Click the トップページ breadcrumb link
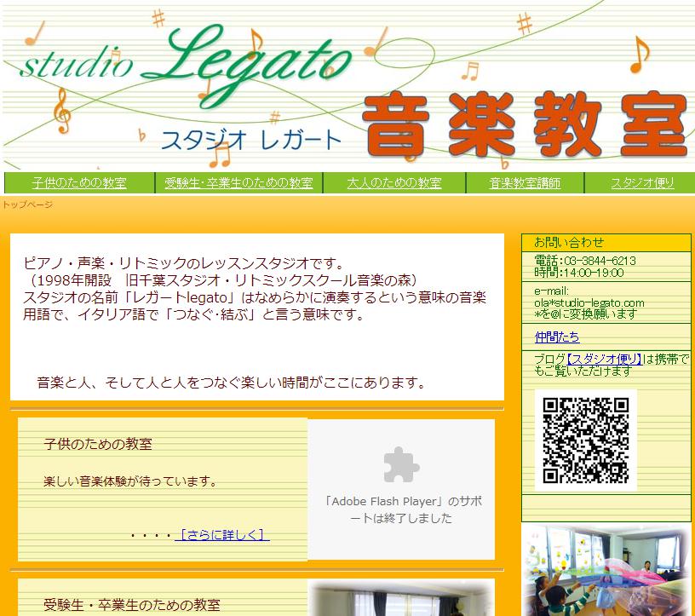The image size is (695, 616). click(27, 204)
